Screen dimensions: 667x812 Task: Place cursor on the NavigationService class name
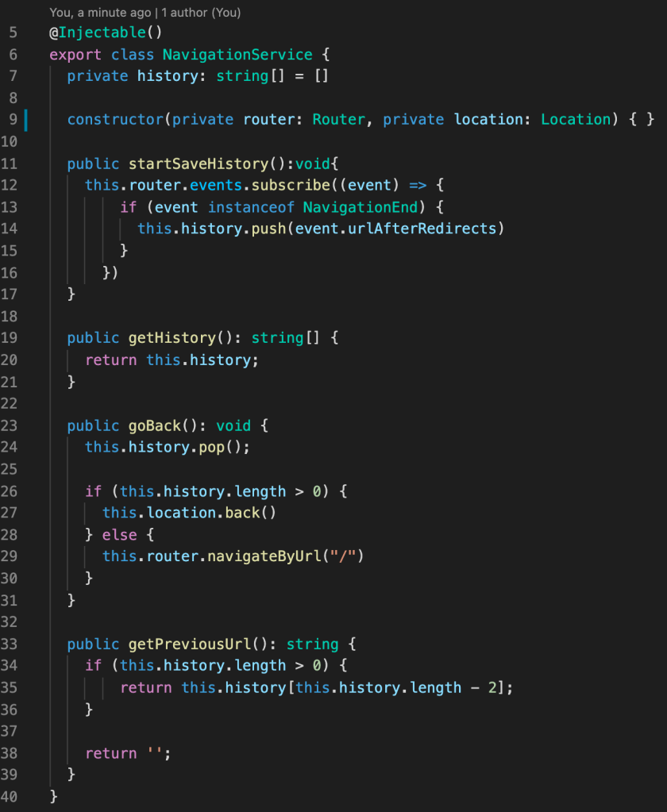click(x=237, y=54)
